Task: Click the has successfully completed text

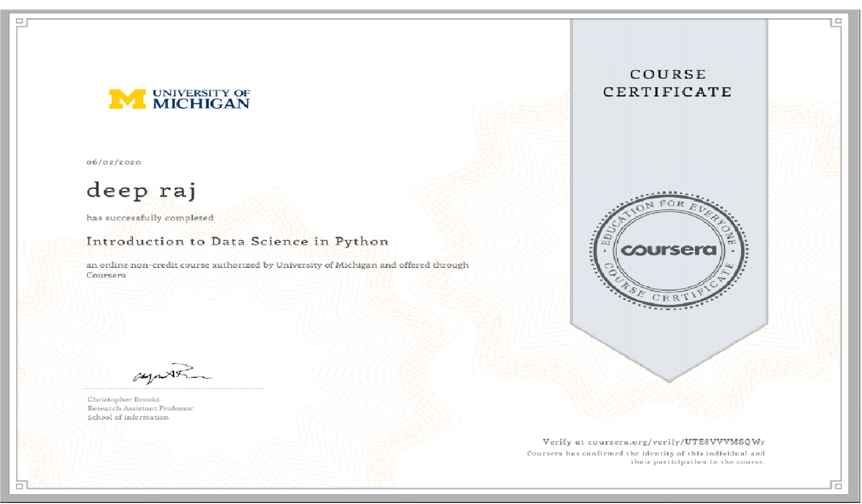Action: pos(150,218)
